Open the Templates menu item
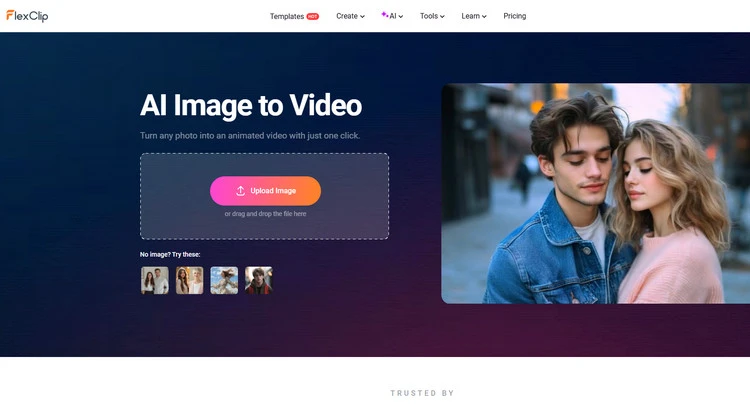The width and height of the screenshot is (750, 407). pyautogui.click(x=287, y=16)
